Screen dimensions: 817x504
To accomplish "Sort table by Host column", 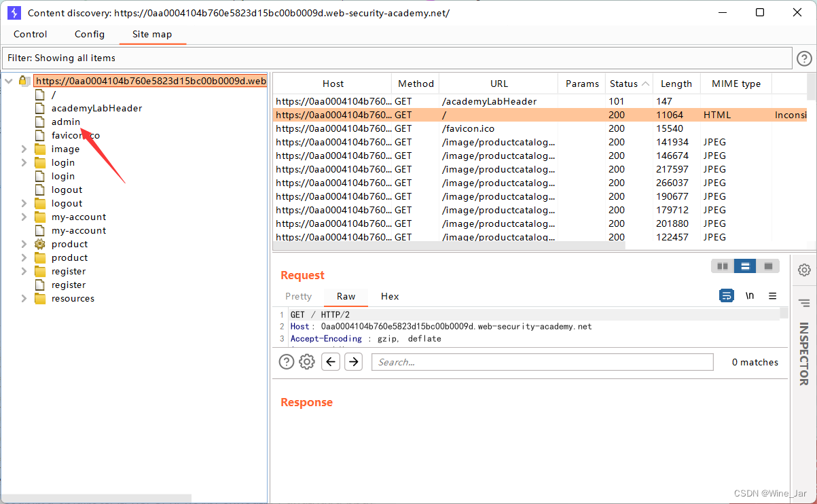I will (x=333, y=84).
